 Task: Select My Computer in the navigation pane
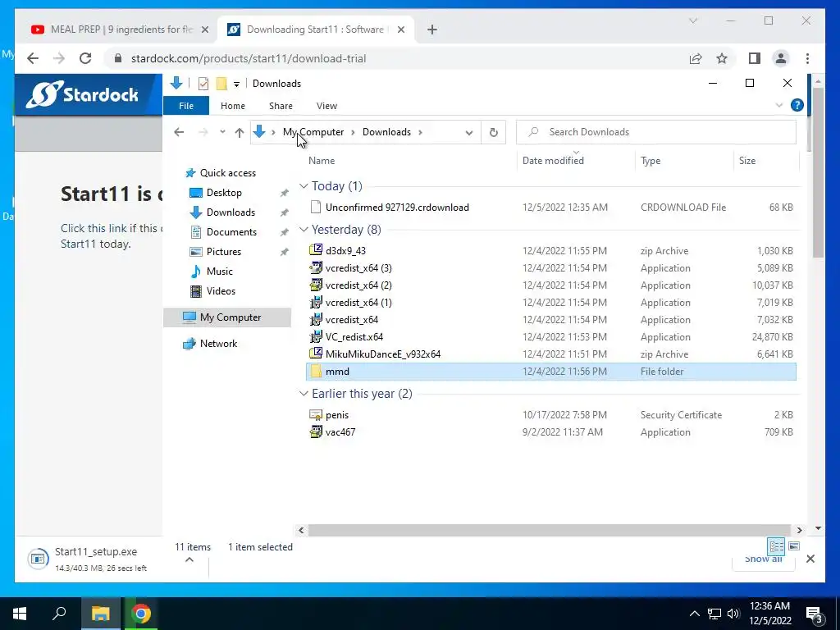227,317
